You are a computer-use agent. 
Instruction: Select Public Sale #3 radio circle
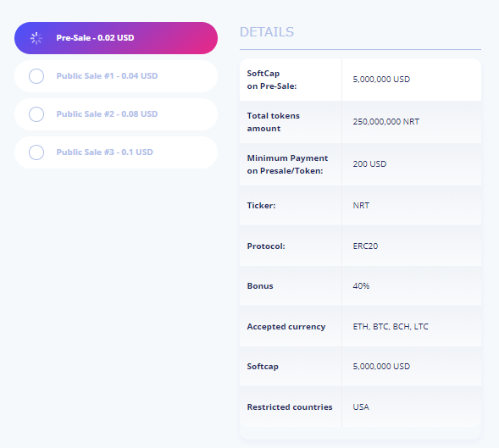coord(36,152)
